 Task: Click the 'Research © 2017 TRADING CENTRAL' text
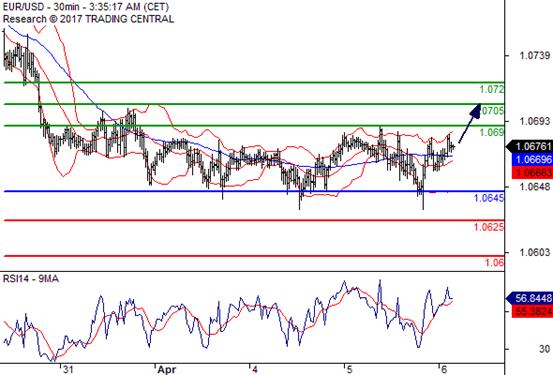pos(88,19)
